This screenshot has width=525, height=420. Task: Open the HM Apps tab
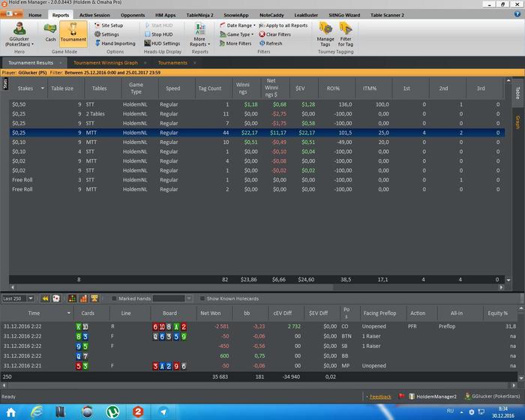pos(166,15)
